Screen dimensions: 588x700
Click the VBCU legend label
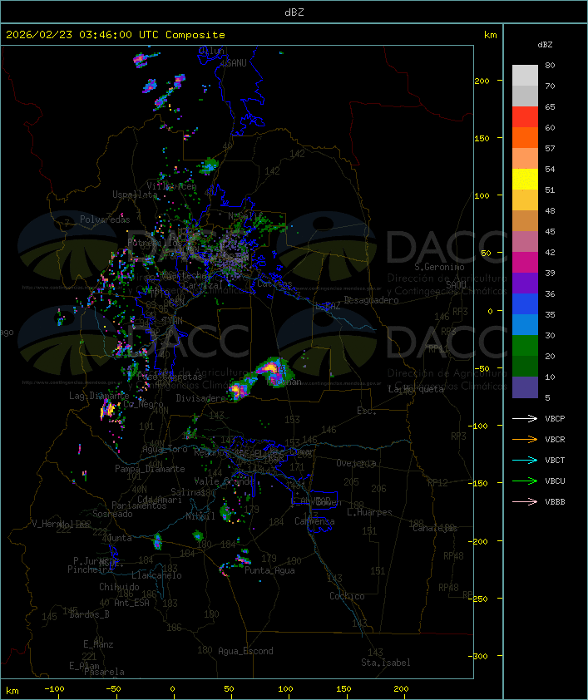pos(555,481)
